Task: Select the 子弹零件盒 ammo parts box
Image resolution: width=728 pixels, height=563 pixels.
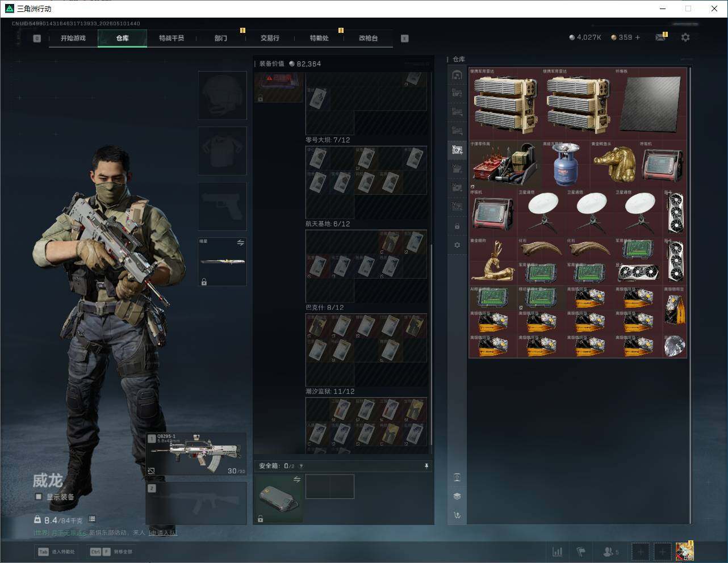Action: tap(505, 165)
